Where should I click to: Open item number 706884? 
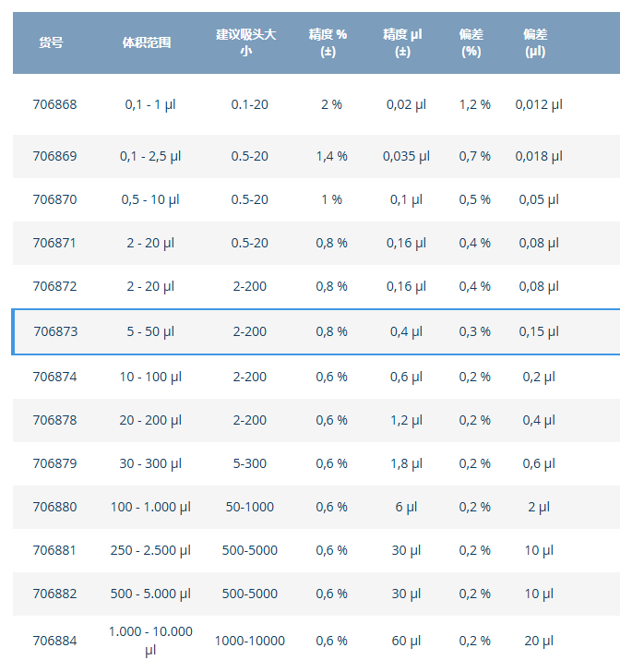coord(54,641)
